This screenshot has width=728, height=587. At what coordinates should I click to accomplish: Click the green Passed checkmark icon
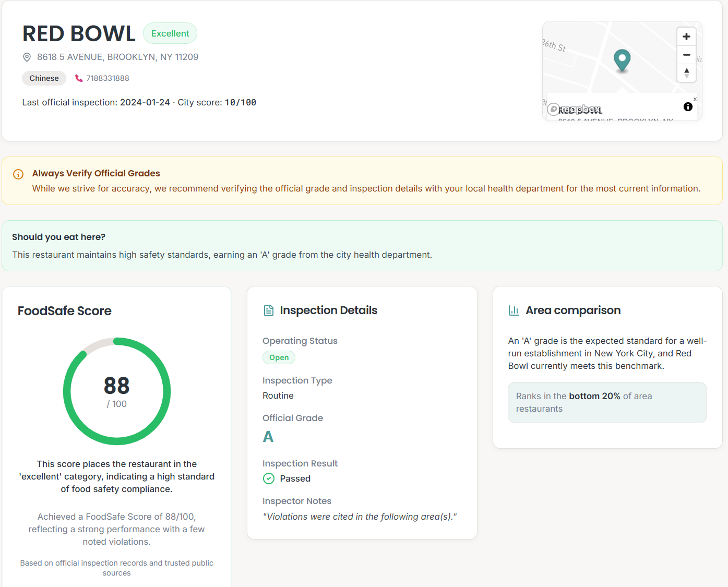point(269,478)
